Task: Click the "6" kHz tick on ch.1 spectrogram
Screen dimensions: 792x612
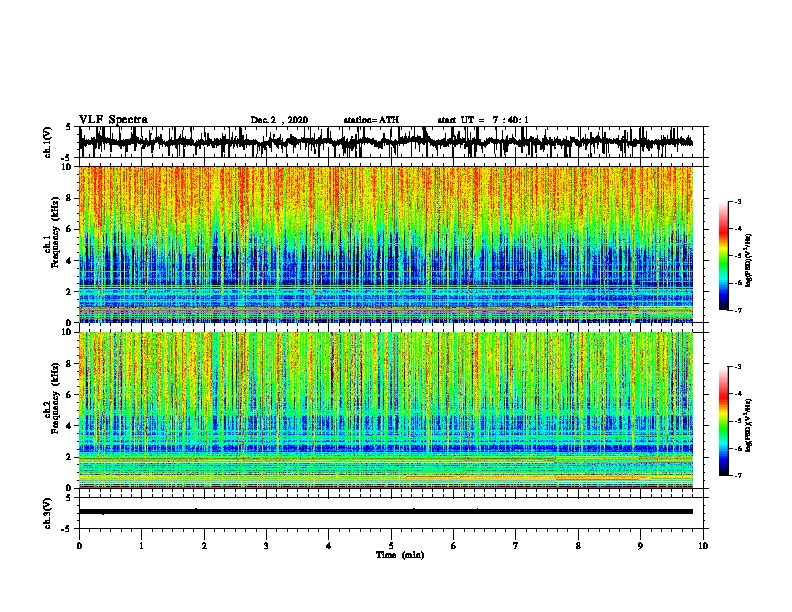Action: pos(70,229)
